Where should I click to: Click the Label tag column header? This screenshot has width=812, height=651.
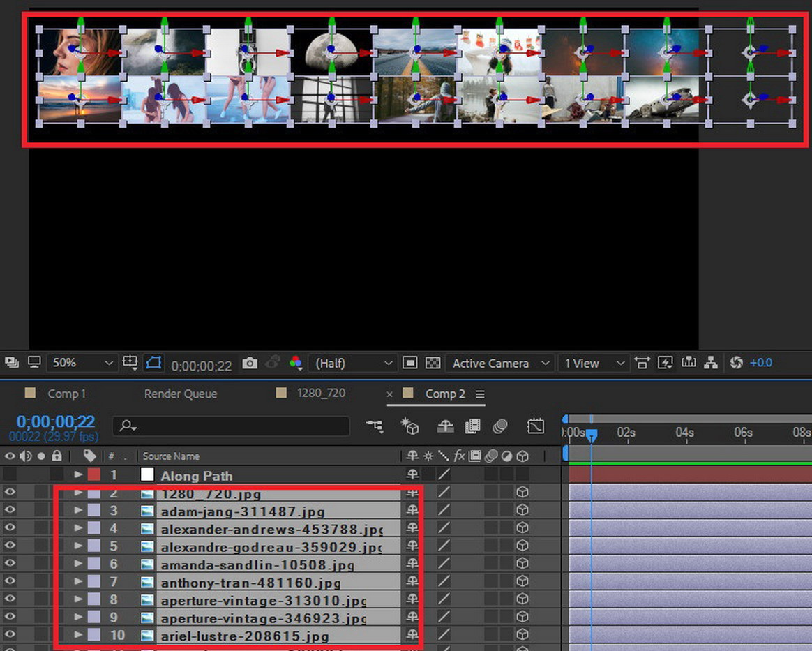point(89,456)
